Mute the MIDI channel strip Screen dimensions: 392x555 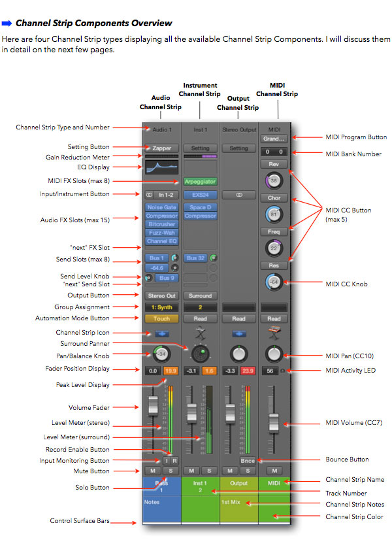274,471
